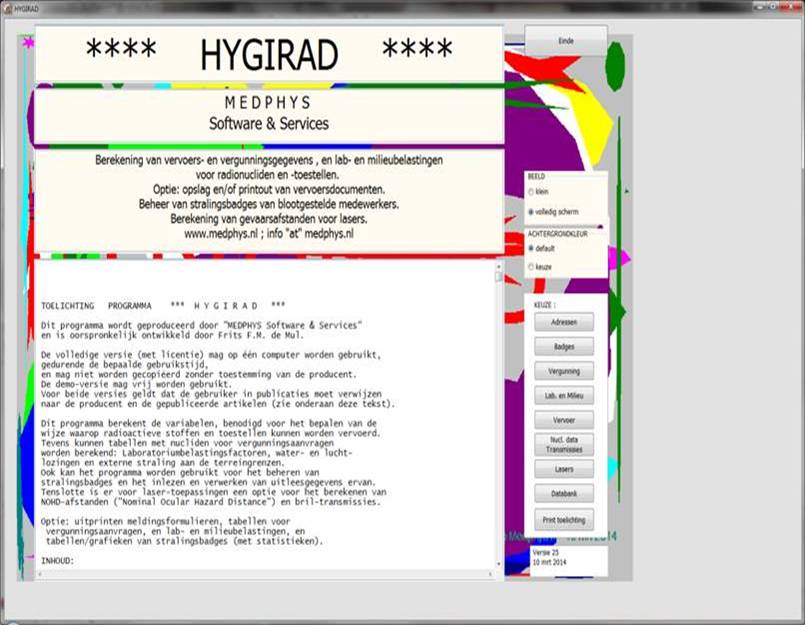
Task: Open the Lab. en Milieu module
Action: [x=564, y=395]
